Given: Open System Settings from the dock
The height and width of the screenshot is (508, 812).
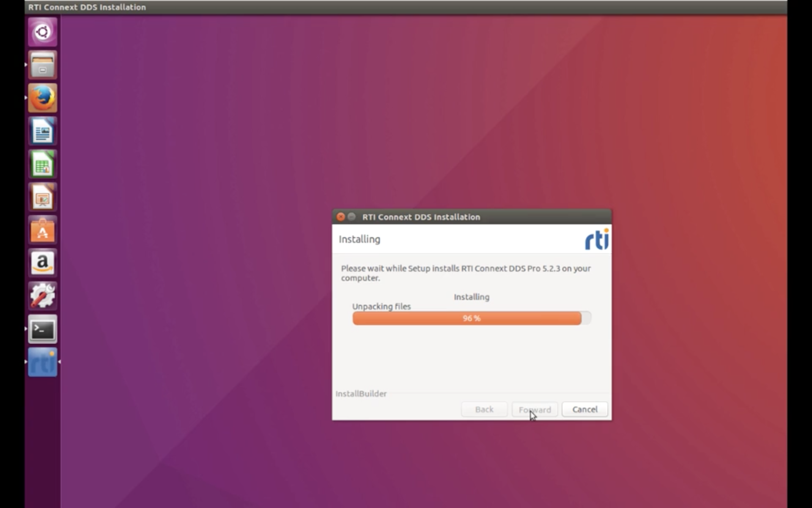Looking at the screenshot, I should coord(42,296).
